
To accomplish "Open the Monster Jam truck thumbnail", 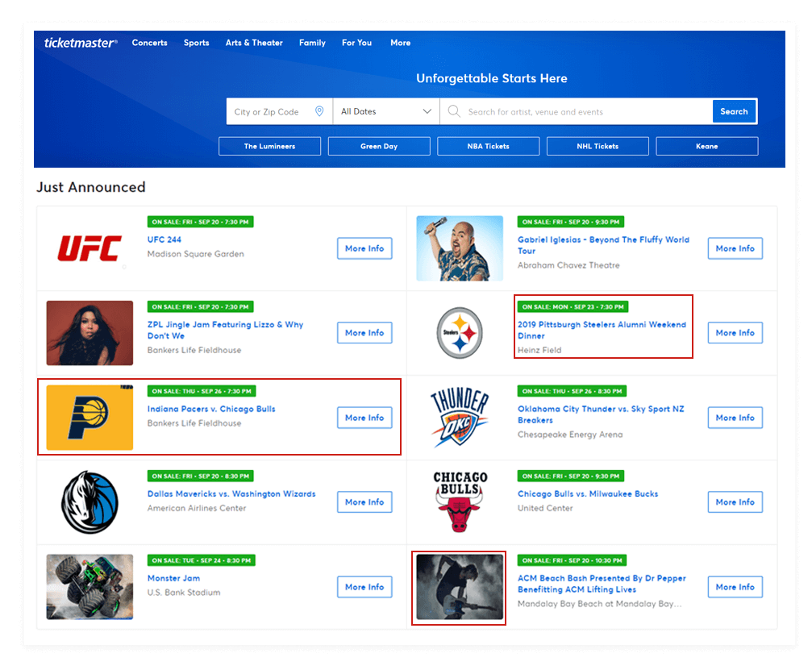I will [x=90, y=587].
